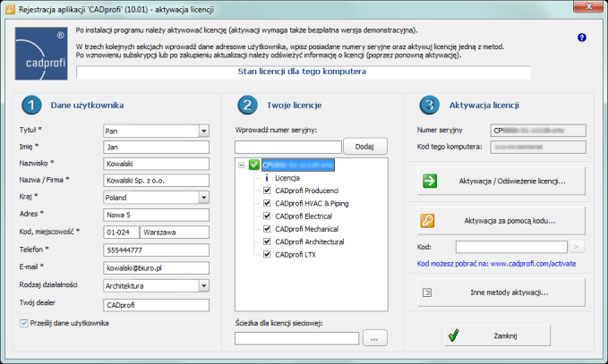Image resolution: width=608 pixels, height=364 pixels.
Task: Click the cadprofi logo image
Action: pos(41,54)
